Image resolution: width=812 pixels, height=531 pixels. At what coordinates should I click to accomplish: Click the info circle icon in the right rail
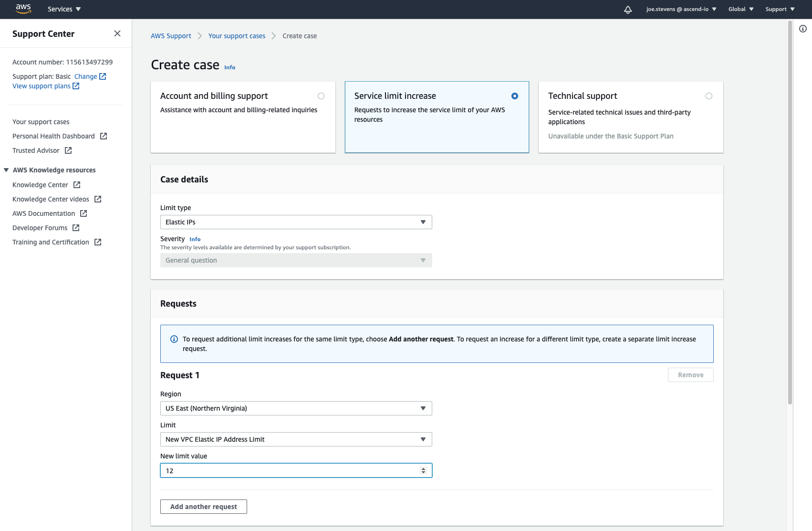803,29
